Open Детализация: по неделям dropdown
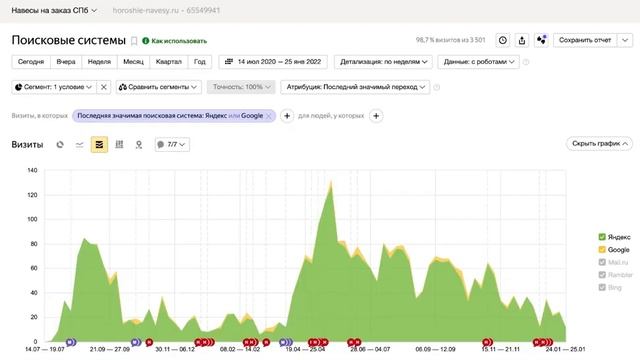 [x=383, y=62]
